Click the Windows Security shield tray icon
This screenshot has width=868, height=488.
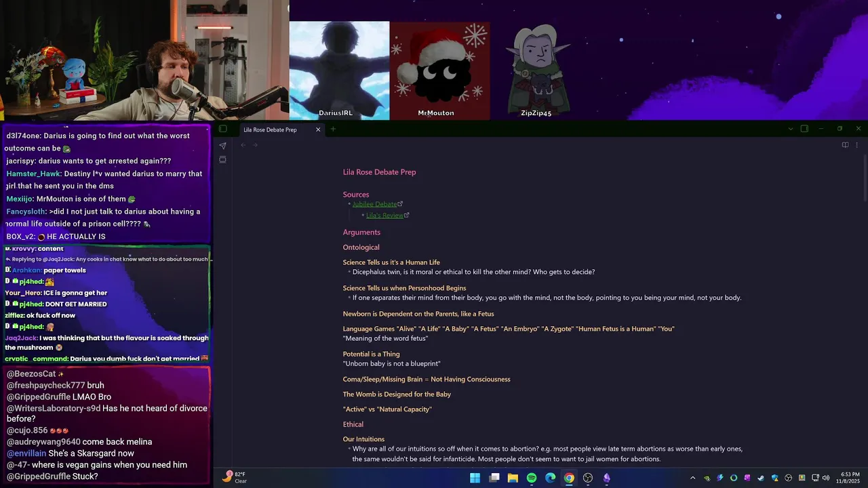tap(774, 478)
